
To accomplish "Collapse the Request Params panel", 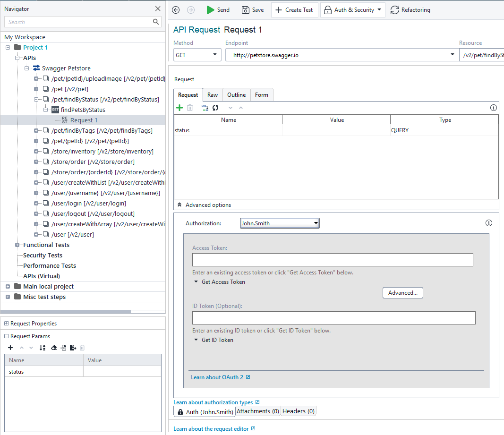I will point(7,336).
